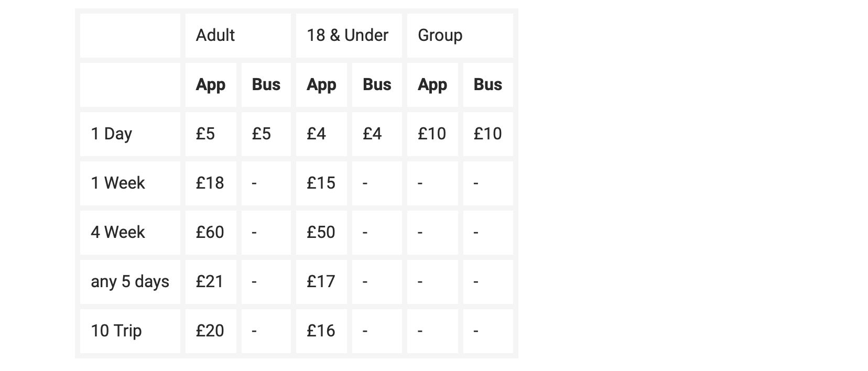
Task: Click the 10 Trip row label
Action: 116,331
